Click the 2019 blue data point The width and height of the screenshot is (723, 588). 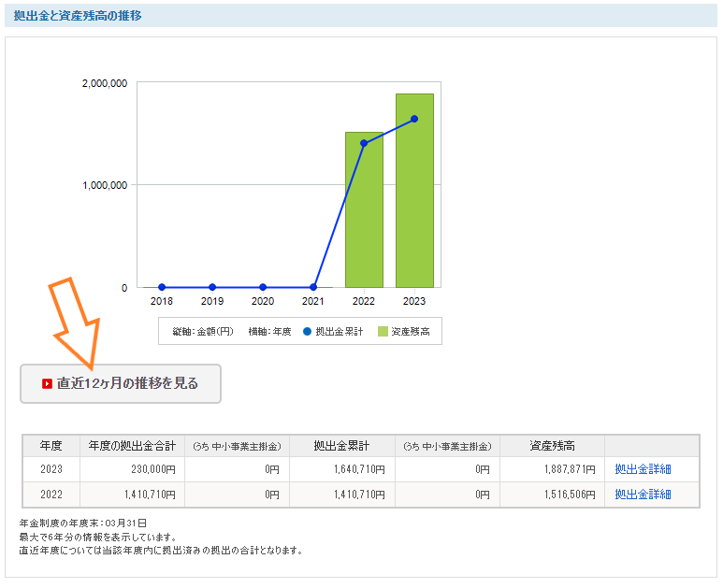pos(212,287)
